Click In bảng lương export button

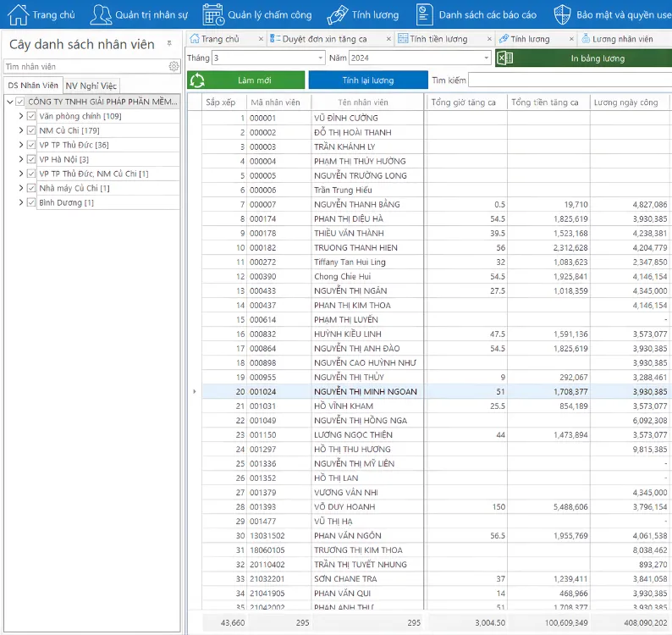[x=584, y=58]
